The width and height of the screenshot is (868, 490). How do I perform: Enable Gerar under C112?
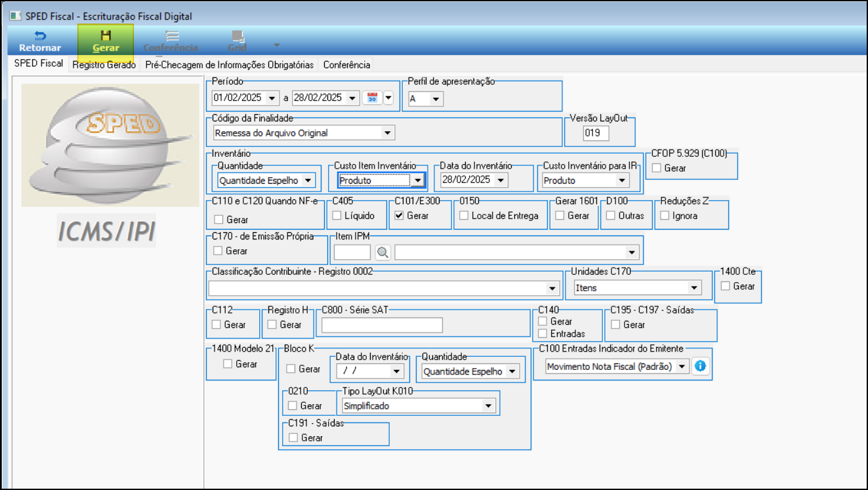tap(217, 324)
